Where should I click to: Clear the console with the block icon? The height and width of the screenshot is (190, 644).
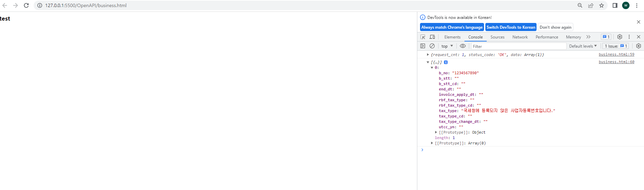coord(432,46)
